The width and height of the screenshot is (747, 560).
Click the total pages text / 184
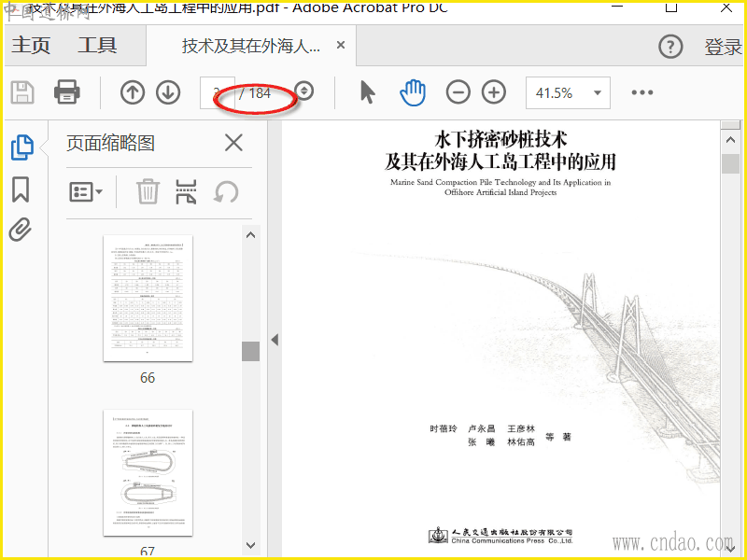pyautogui.click(x=255, y=92)
